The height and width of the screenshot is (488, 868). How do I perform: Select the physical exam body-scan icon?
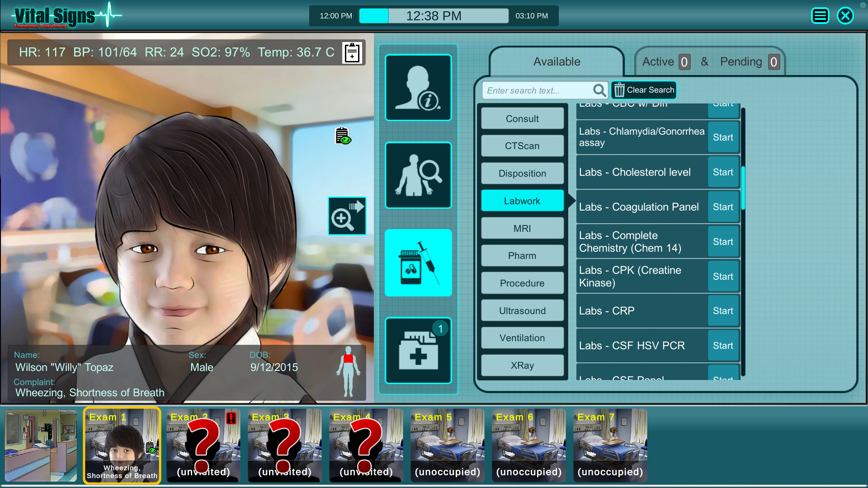[418, 175]
